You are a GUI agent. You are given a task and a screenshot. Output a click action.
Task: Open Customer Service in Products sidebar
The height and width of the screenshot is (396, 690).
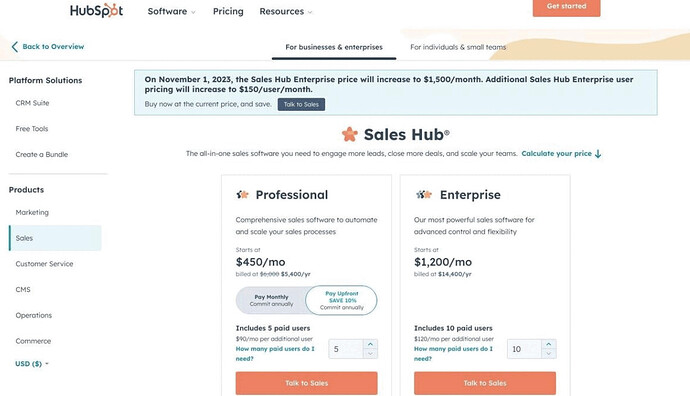pos(44,264)
